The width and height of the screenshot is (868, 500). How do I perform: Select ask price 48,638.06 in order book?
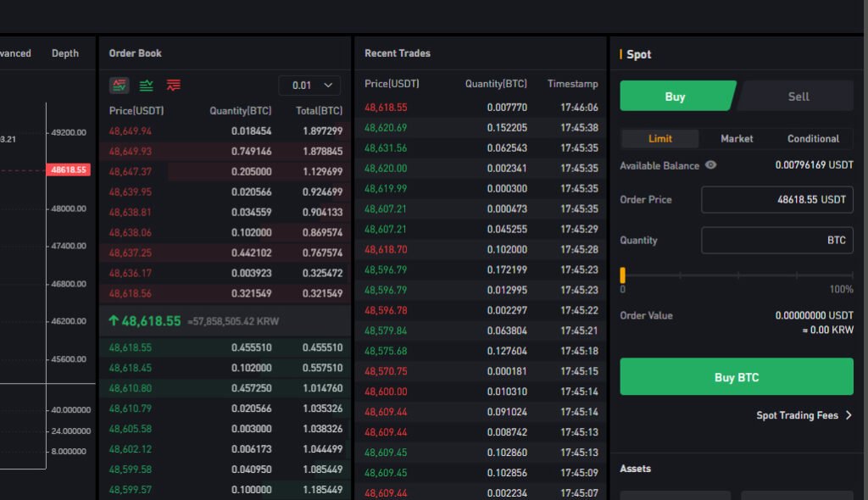pyautogui.click(x=130, y=232)
